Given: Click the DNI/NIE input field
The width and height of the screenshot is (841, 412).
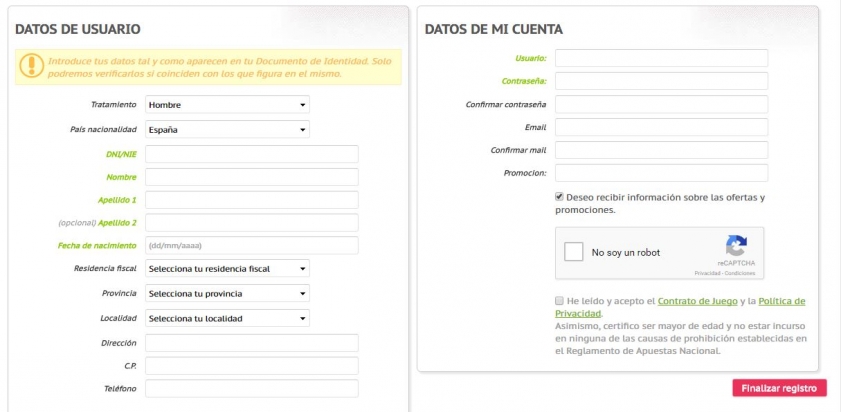Looking at the screenshot, I should [252, 154].
